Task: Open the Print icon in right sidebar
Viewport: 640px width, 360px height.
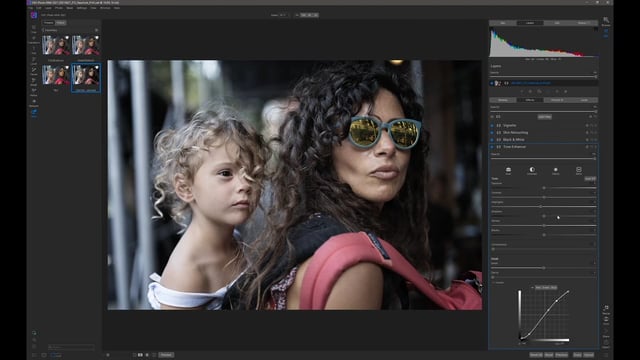Action: pos(606,320)
